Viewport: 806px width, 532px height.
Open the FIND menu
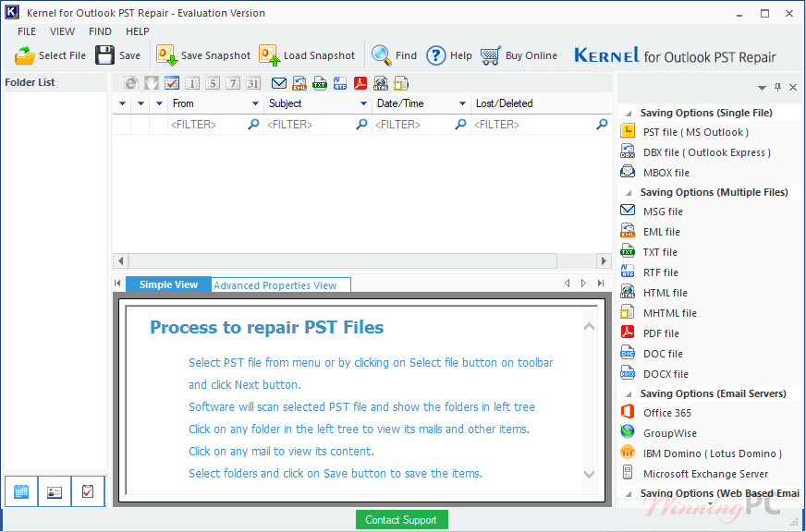pyautogui.click(x=100, y=31)
